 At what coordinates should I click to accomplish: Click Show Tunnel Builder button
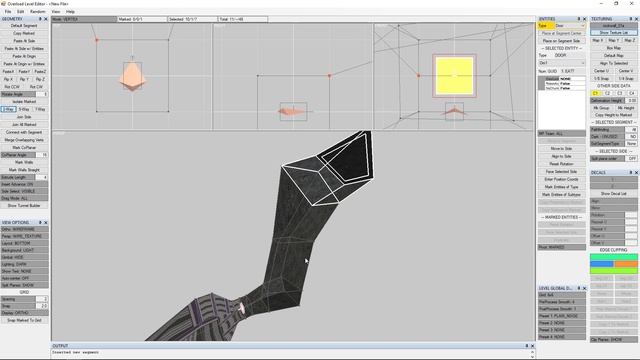click(24, 206)
